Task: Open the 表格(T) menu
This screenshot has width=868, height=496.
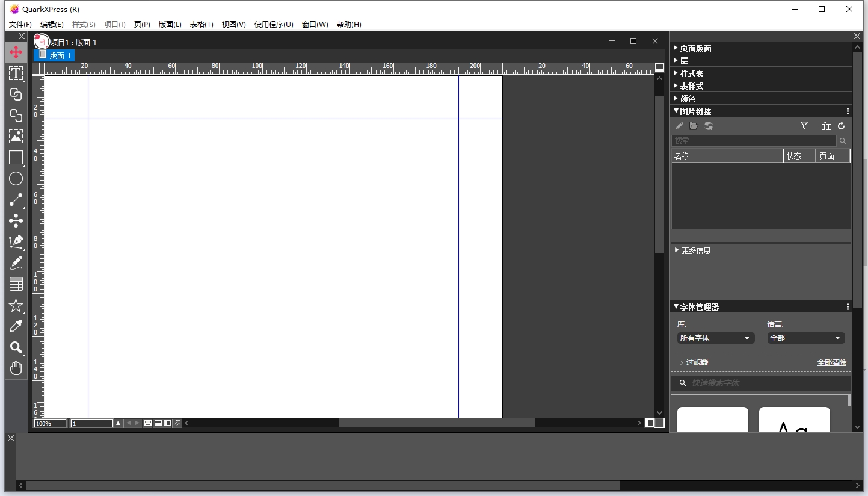Action: pos(202,25)
